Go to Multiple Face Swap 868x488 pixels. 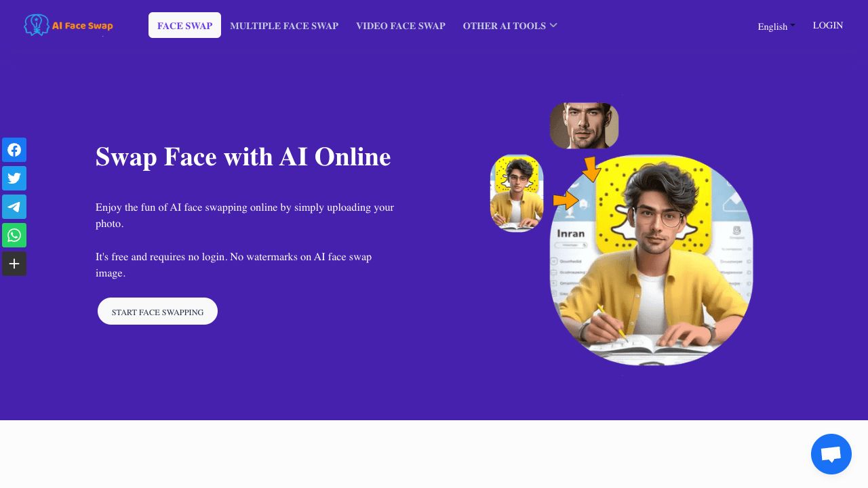(284, 26)
